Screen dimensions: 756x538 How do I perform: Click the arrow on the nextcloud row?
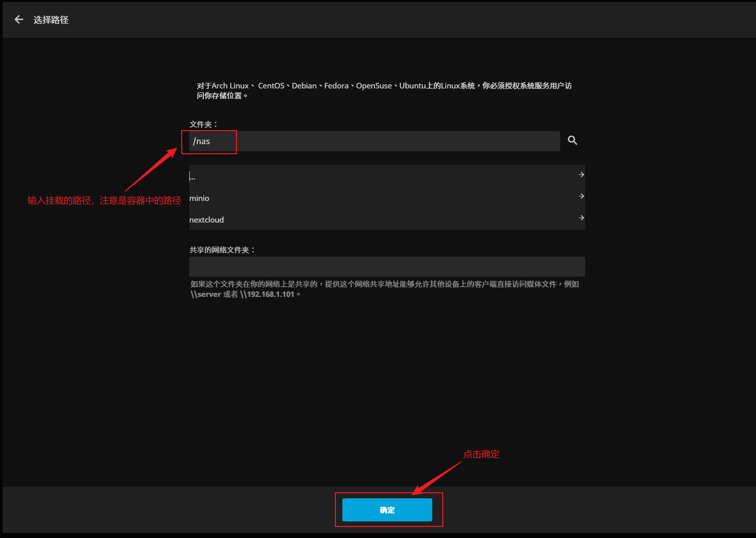pos(581,218)
